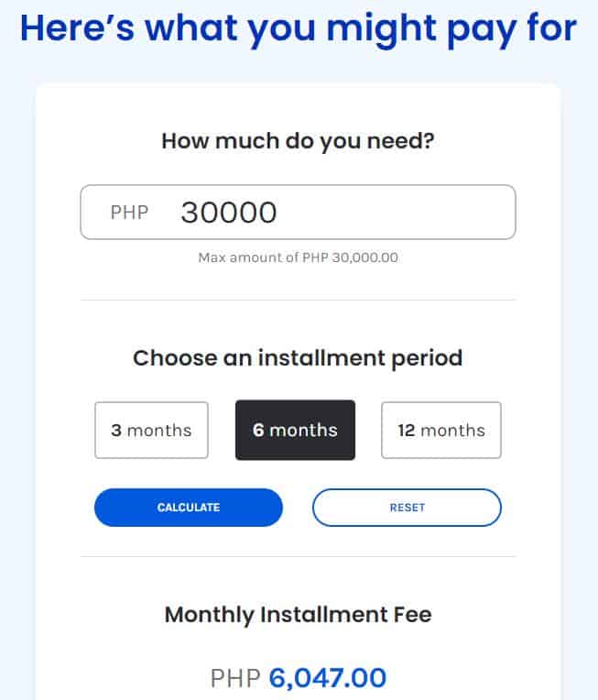The height and width of the screenshot is (700, 598).
Task: Click the "Choose an installment period" heading
Action: pyautogui.click(x=298, y=357)
